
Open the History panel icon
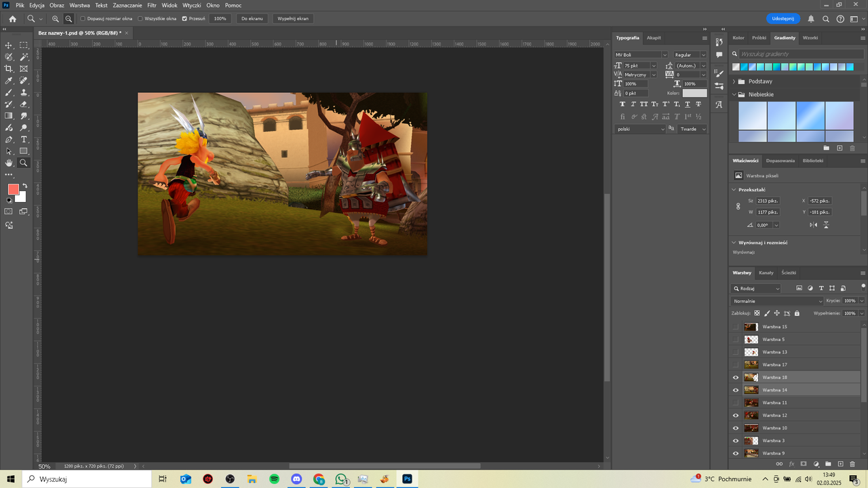tap(719, 42)
